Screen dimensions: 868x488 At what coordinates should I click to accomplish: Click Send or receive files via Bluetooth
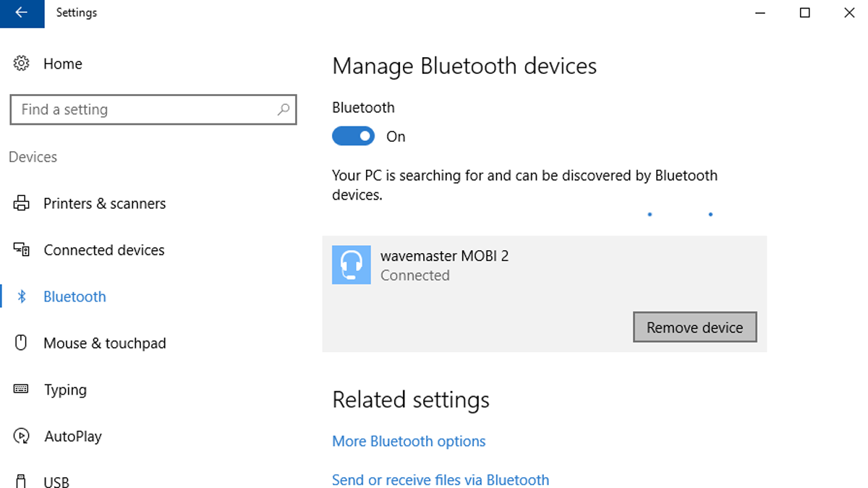point(441,479)
